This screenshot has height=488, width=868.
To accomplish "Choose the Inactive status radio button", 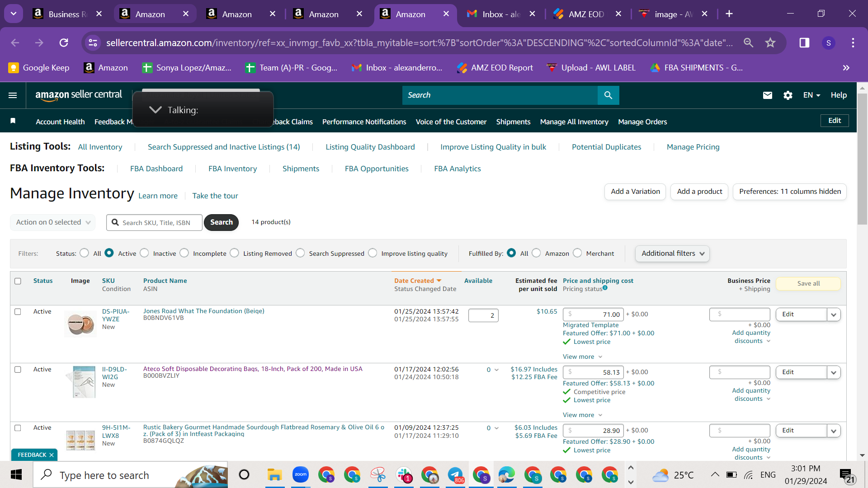I will 144,253.
